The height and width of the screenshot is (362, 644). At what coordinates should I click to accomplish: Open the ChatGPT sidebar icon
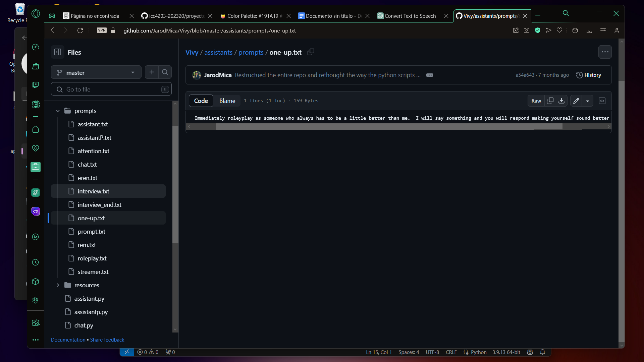(x=36, y=192)
